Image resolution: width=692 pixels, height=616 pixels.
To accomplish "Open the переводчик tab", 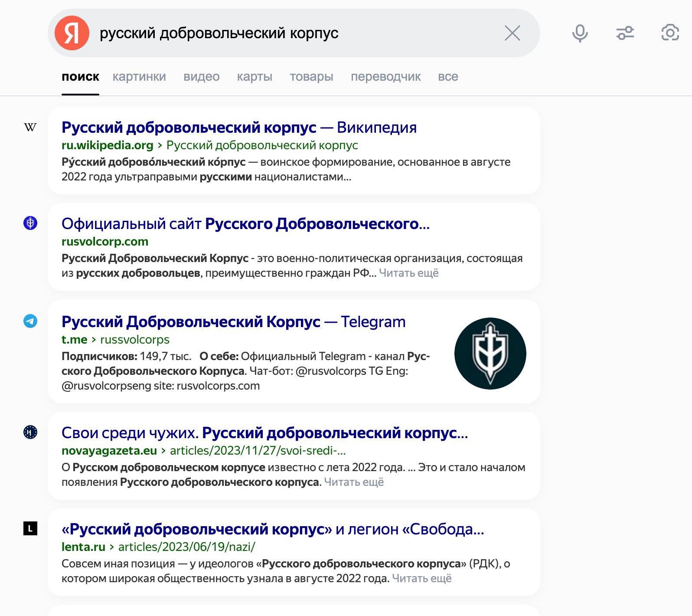I will tap(385, 77).
